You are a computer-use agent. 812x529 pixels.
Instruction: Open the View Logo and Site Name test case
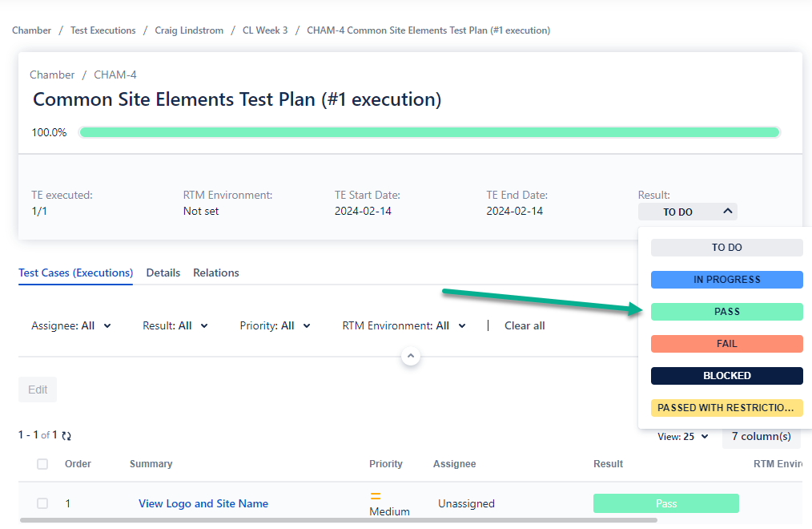pyautogui.click(x=203, y=503)
